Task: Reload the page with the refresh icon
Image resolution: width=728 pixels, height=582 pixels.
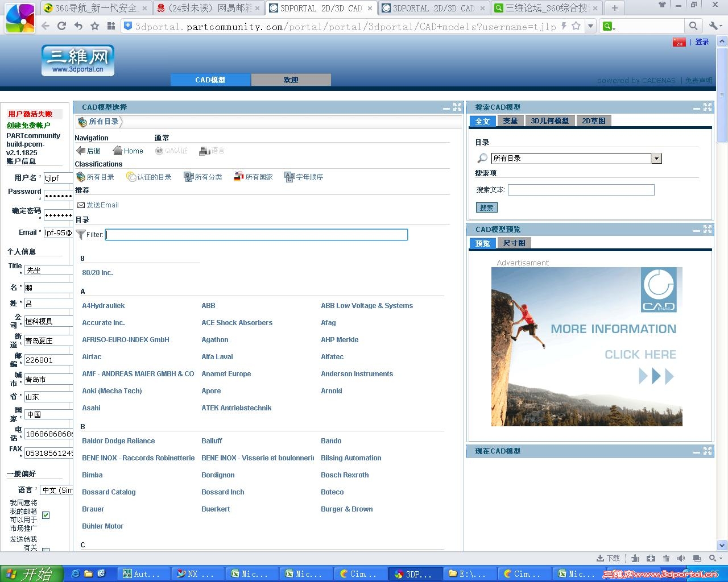Action: [x=62, y=26]
